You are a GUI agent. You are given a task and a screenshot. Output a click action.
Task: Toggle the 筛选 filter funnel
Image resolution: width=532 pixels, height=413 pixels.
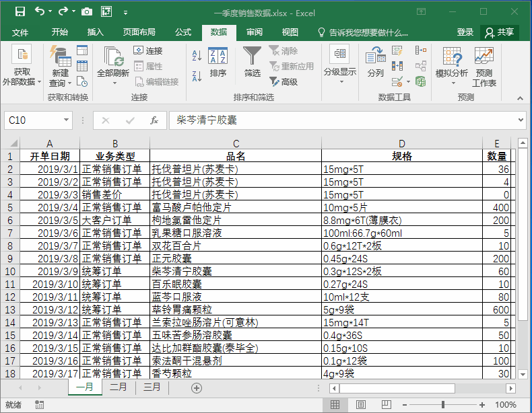(252, 62)
